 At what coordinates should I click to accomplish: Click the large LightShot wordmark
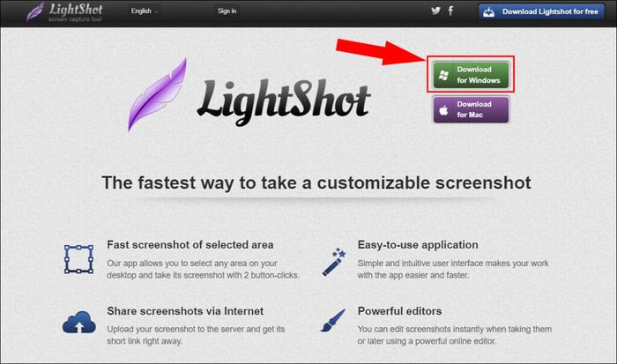coord(283,100)
